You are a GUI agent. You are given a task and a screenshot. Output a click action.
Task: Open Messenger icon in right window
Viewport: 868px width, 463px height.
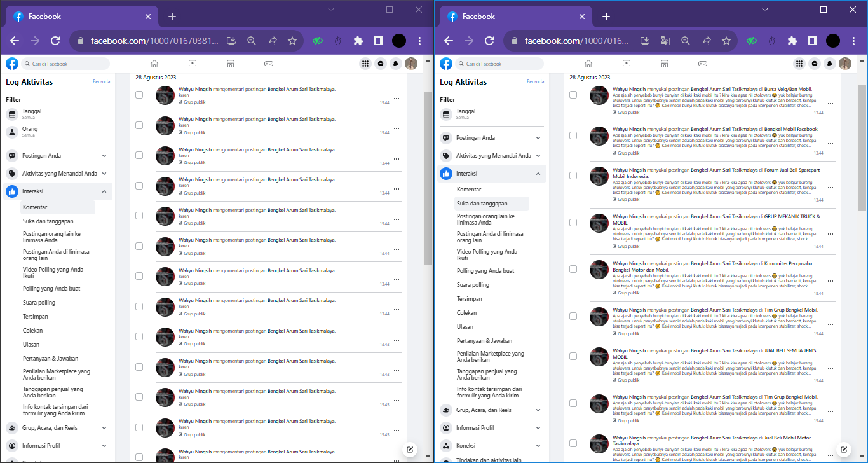815,64
